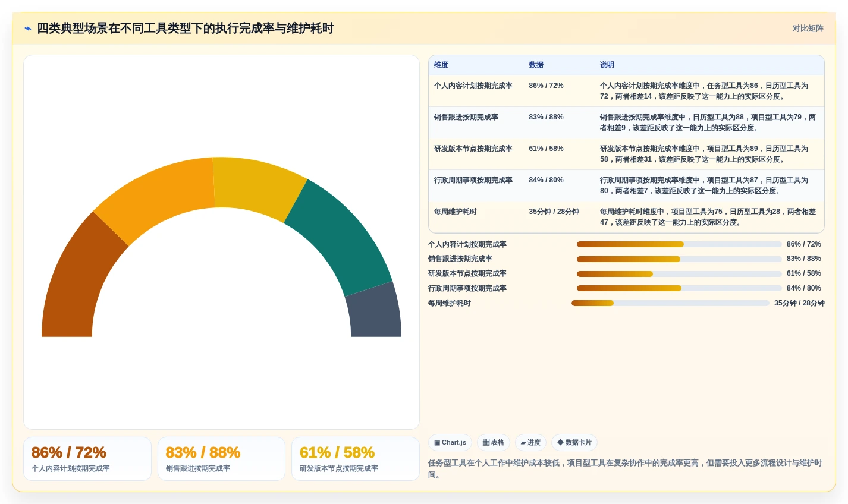Click the description starting 每周维护耗时维度中
The image size is (848, 504).
click(708, 217)
